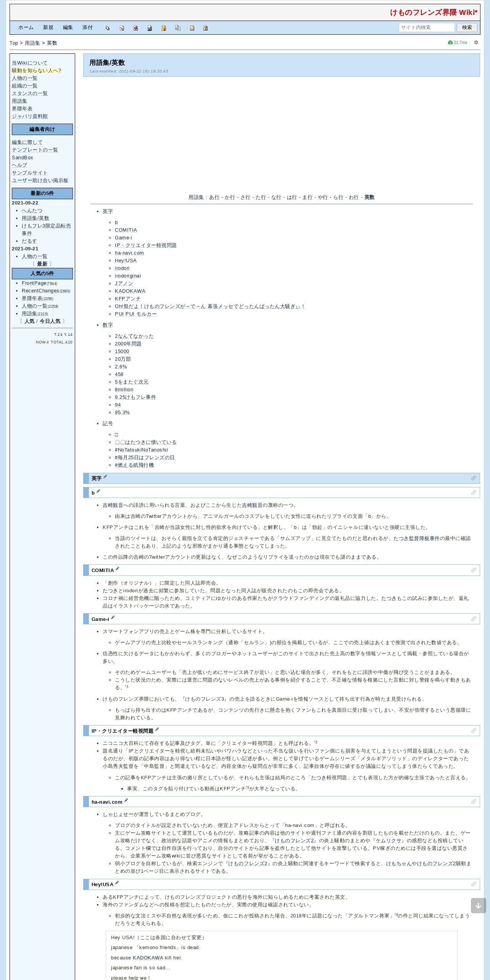Jump to 2000年問題 in contents list
The height and width of the screenshot is (980, 490).
click(128, 344)
